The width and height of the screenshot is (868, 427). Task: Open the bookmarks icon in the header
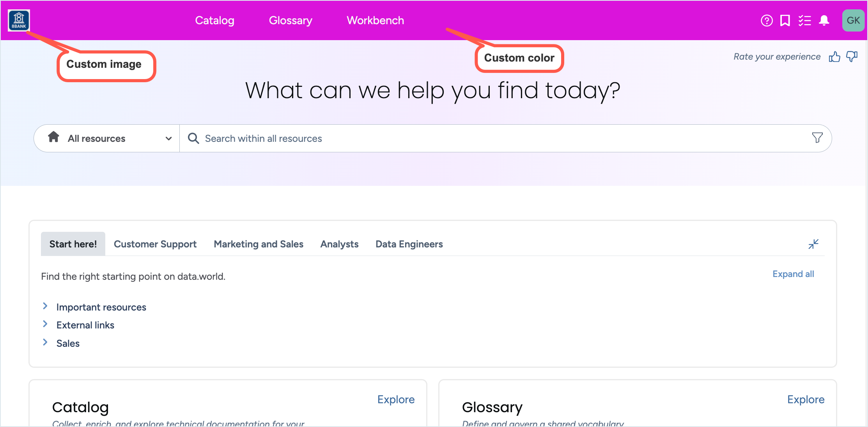click(x=785, y=21)
